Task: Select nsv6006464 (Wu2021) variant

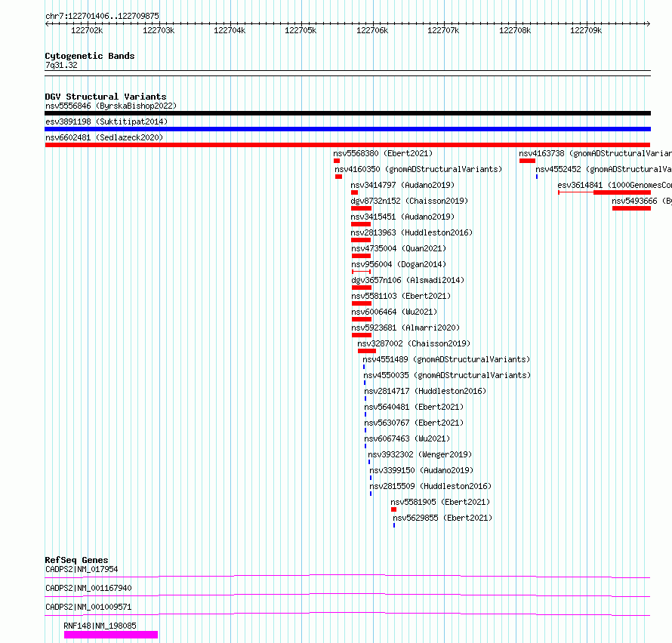Action: tap(394, 312)
